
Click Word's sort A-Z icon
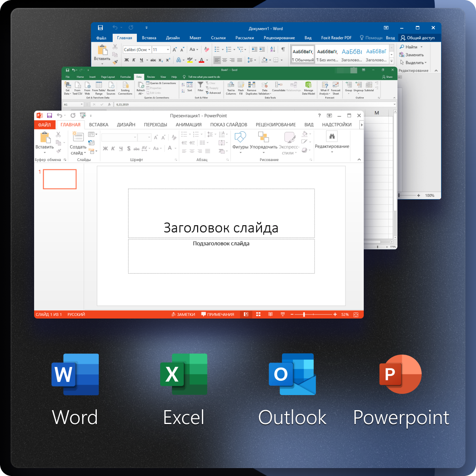point(273,50)
